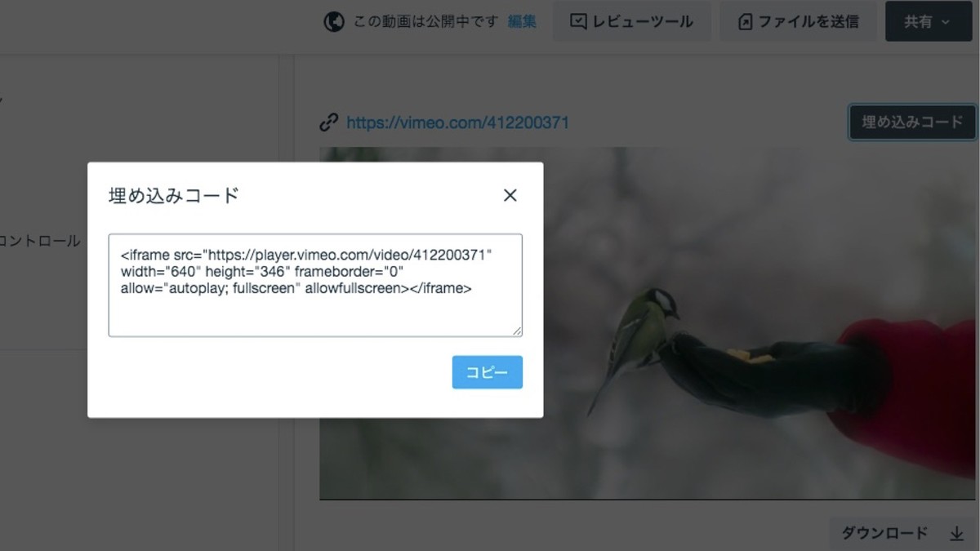Click the checkmark icon in レビューツール button

[578, 22]
